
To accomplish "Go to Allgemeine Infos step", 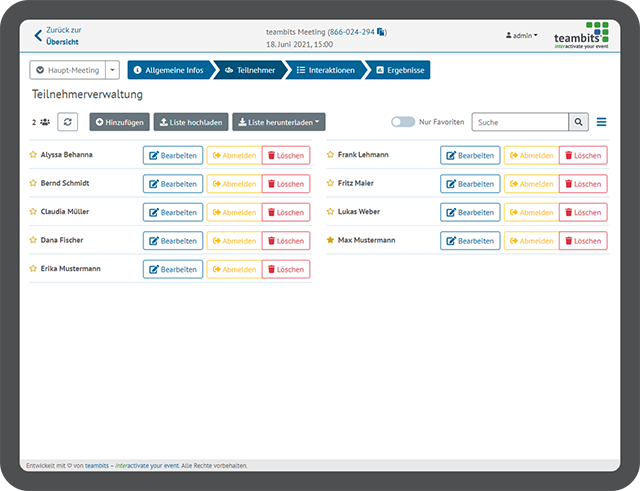I will point(170,70).
